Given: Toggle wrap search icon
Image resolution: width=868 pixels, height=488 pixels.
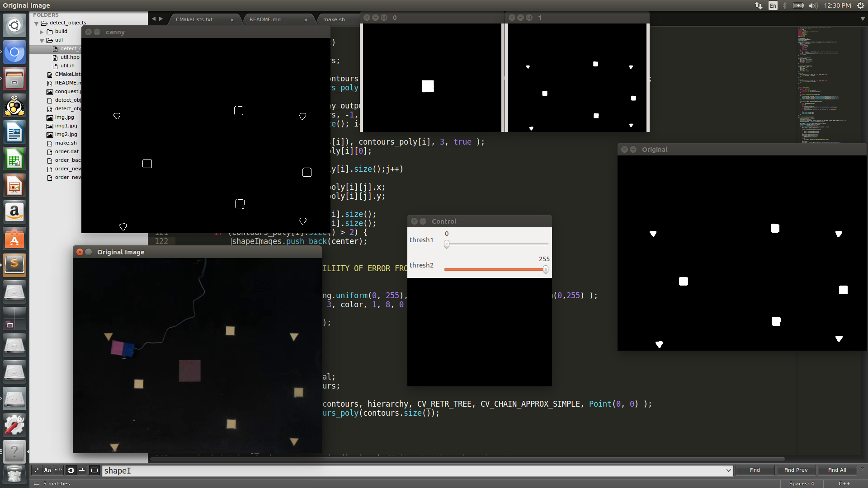Looking at the screenshot, I should [71, 470].
